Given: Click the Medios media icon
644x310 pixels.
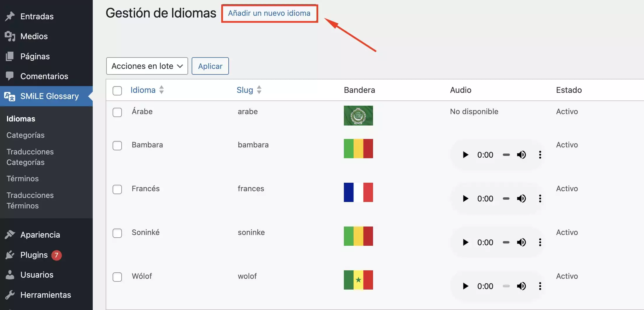Looking at the screenshot, I should pyautogui.click(x=10, y=36).
